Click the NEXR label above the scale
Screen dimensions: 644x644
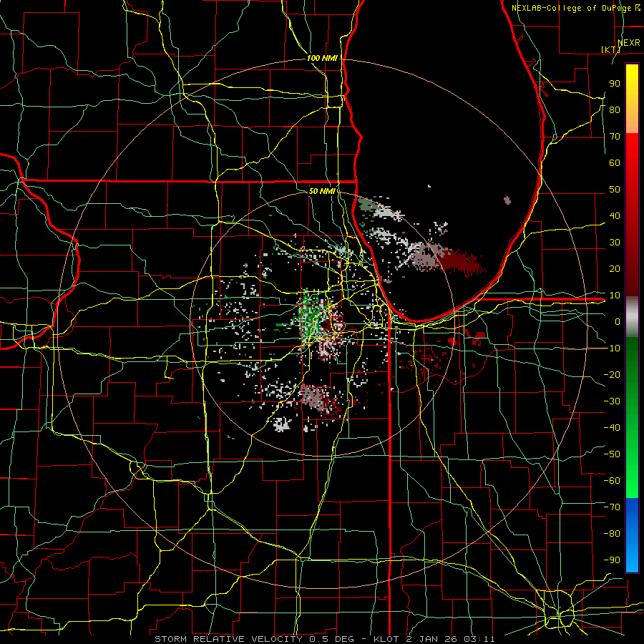(x=628, y=42)
